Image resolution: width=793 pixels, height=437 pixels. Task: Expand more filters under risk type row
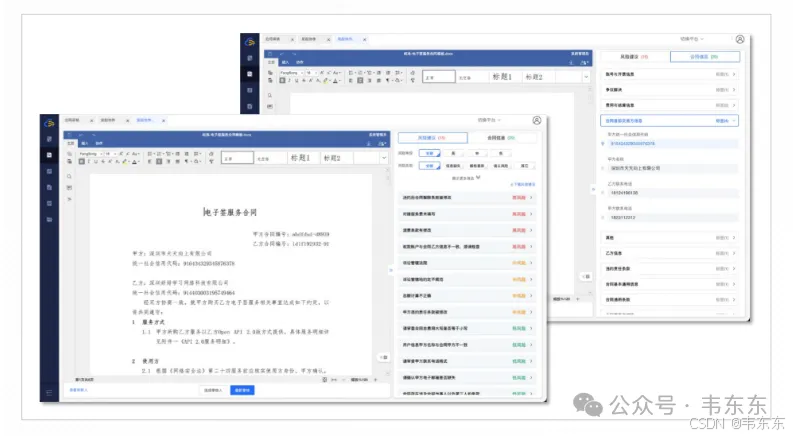point(466,178)
